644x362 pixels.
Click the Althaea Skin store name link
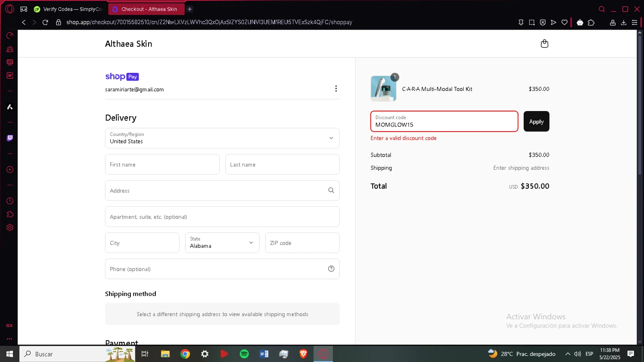(x=129, y=44)
